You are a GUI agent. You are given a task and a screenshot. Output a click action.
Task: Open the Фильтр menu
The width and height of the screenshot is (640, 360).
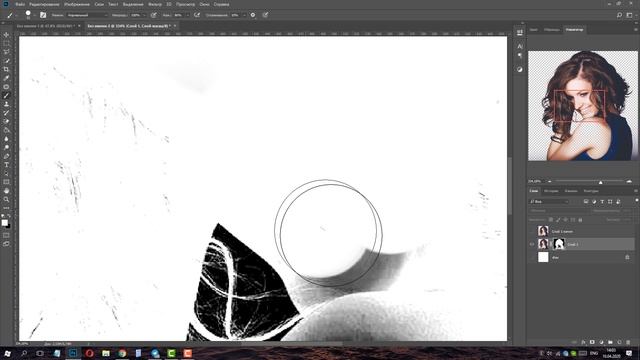(x=155, y=4)
